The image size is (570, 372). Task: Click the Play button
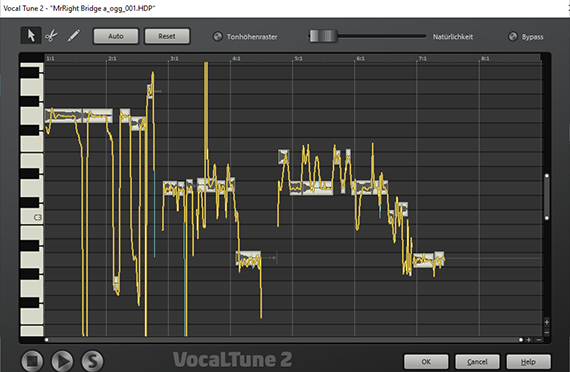click(62, 361)
